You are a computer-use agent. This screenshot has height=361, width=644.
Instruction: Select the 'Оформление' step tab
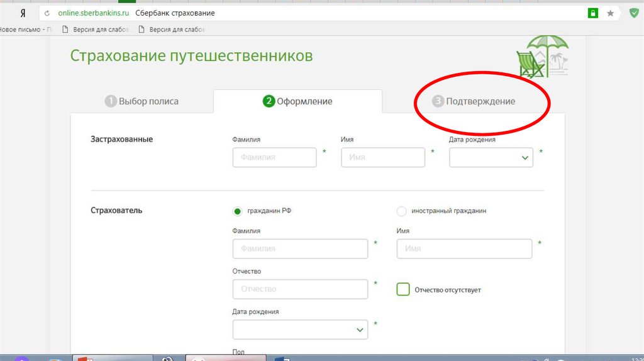(x=297, y=101)
